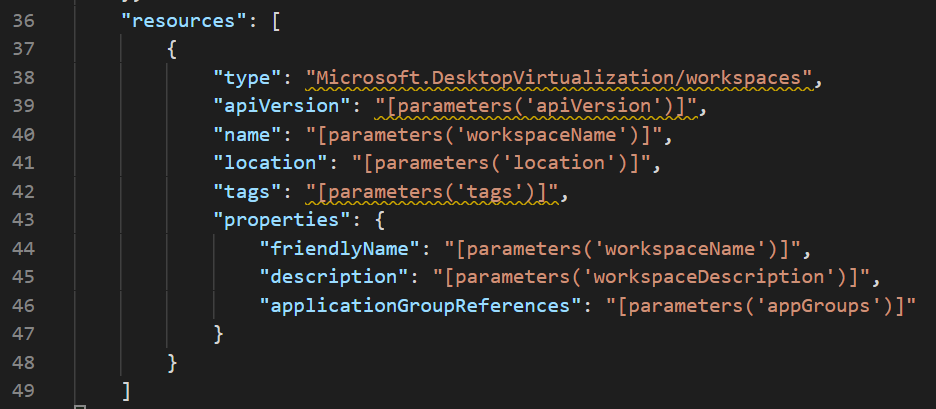Select line number 37 in the gutter
The height and width of the screenshot is (409, 936).
tap(23, 50)
